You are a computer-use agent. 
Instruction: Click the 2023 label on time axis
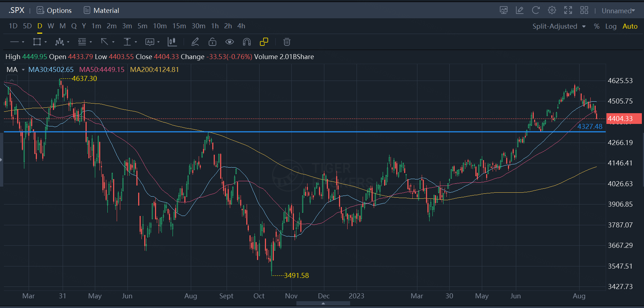(x=356, y=296)
